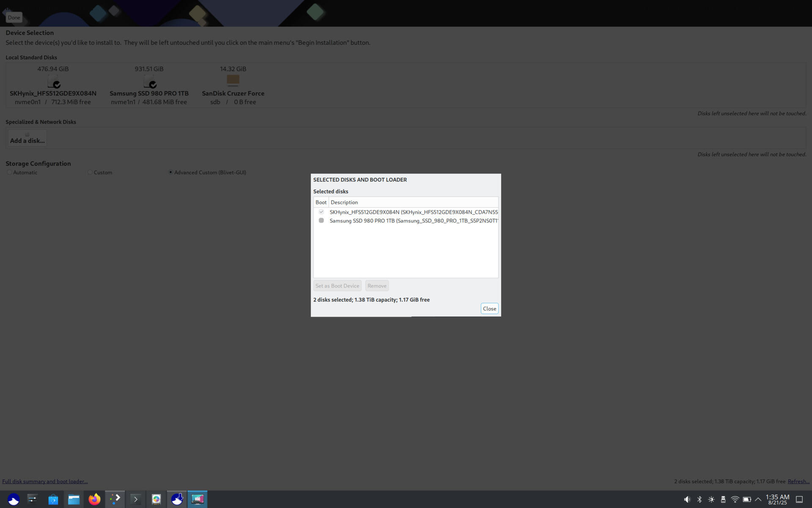812x508 pixels.
Task: Open the Konsole taskbar entry with colored dots
Action: pos(115,500)
